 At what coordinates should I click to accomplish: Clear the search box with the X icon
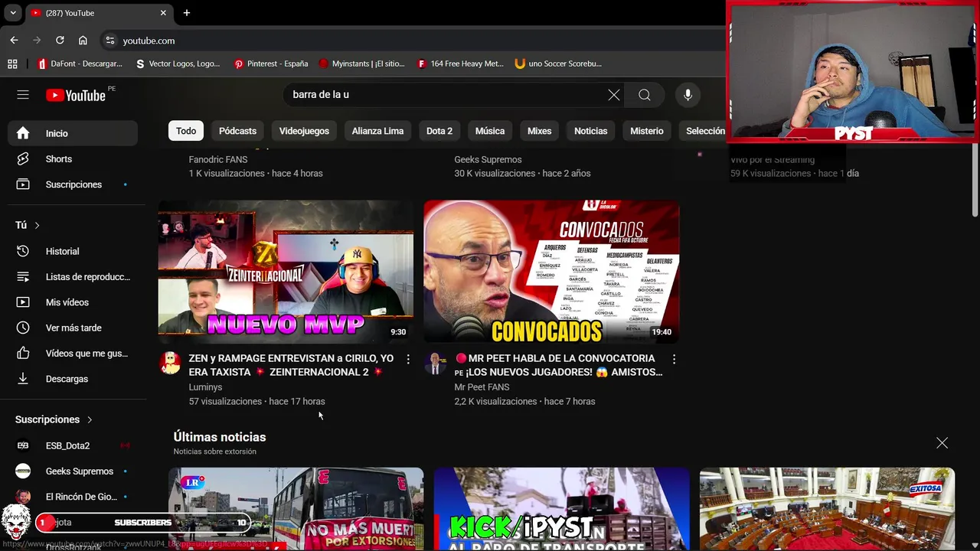(614, 95)
